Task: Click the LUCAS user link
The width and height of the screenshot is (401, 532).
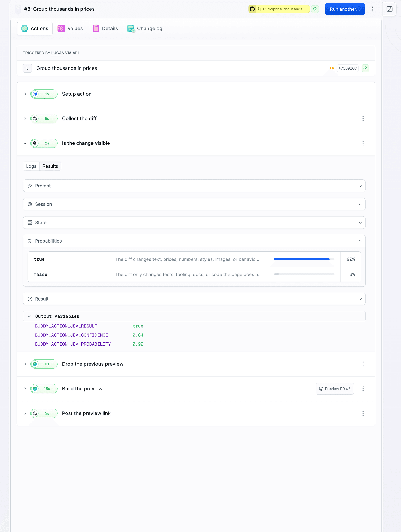Action: [x=57, y=53]
